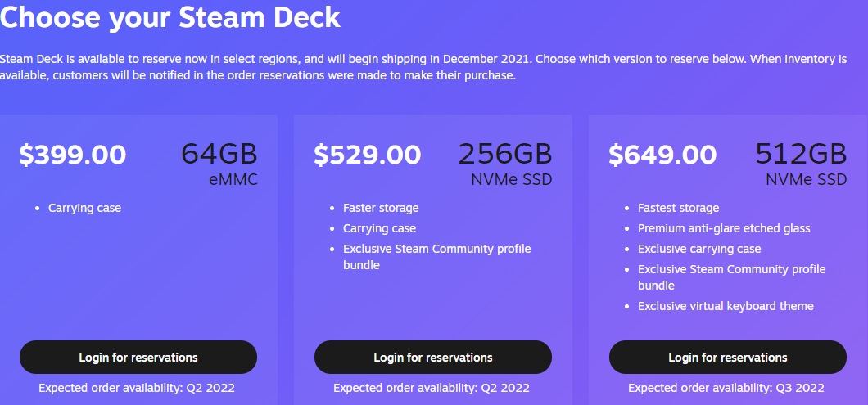Image resolution: width=868 pixels, height=405 pixels.
Task: Click the Exclusive carrying case feature
Action: (x=699, y=249)
